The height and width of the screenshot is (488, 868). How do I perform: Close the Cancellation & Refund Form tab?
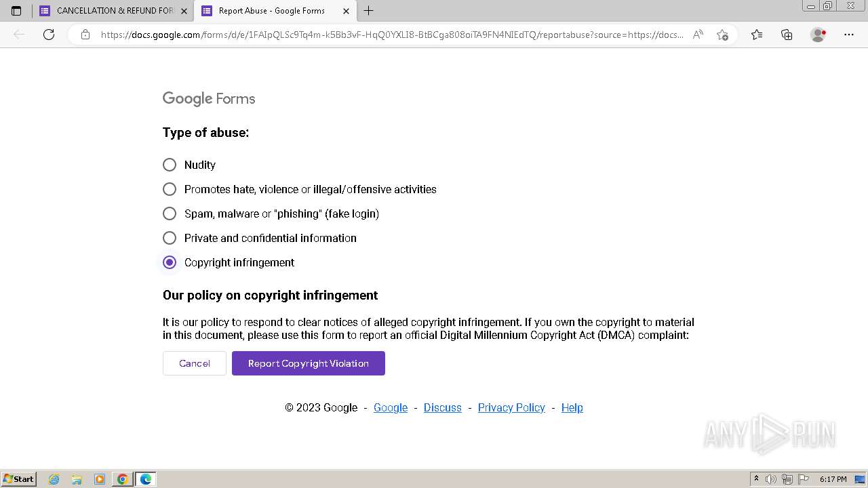click(184, 11)
